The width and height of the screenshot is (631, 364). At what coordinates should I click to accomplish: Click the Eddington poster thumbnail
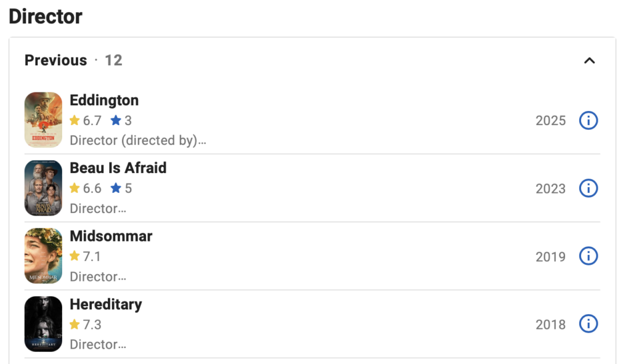coord(44,120)
